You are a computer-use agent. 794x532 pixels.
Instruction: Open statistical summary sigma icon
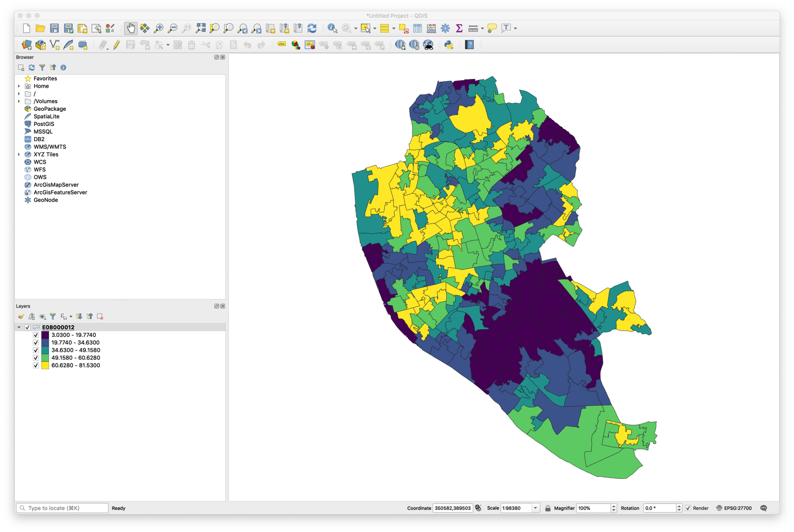[459, 28]
